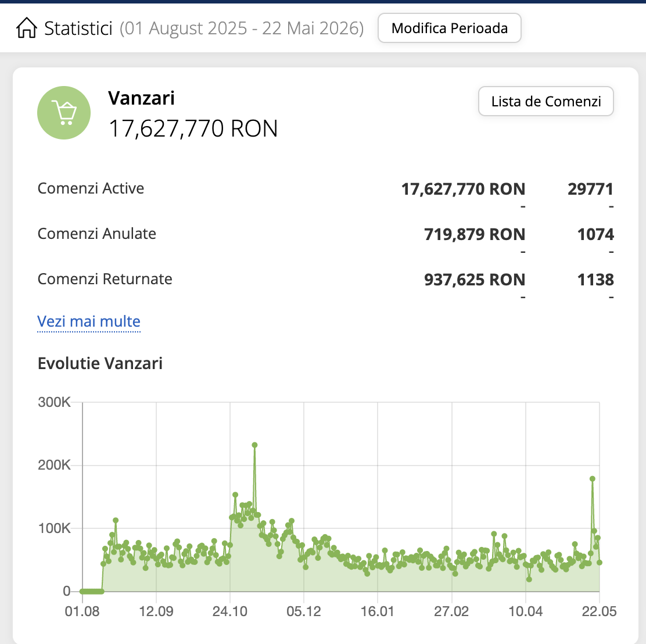Viewport: 646px width, 644px height.
Task: Click the date range text 01 August 2025 - 22 Mai 2026
Action: point(242,28)
